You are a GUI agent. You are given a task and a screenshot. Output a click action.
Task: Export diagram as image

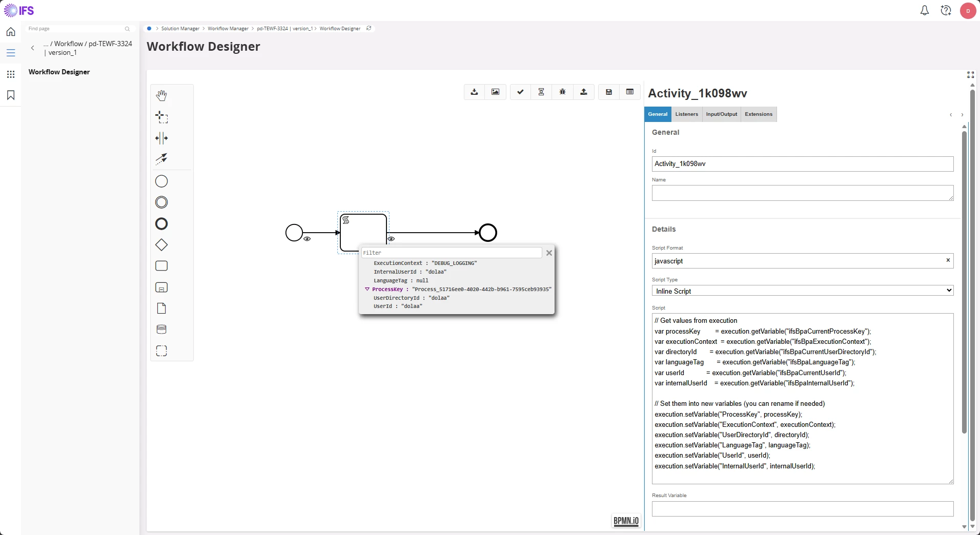pos(495,92)
